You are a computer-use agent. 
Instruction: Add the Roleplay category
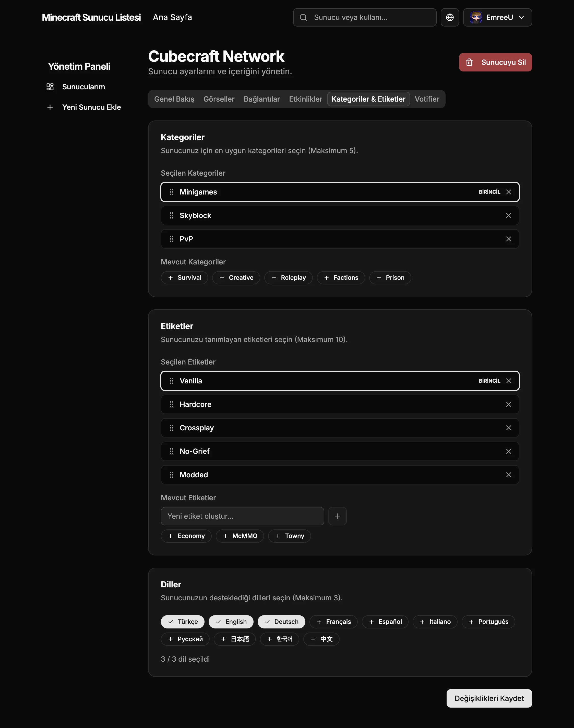(289, 277)
